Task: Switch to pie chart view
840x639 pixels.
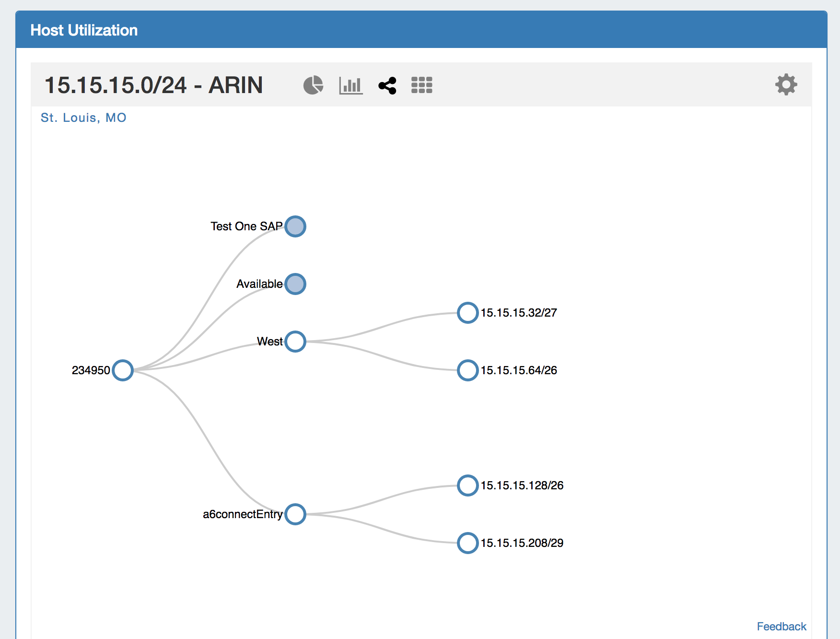Action: pos(313,85)
